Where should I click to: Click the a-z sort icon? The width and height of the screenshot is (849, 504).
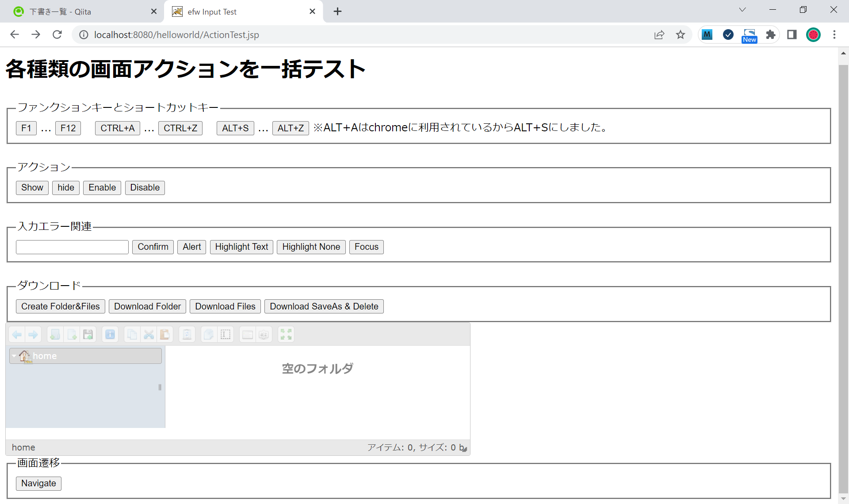(264, 335)
